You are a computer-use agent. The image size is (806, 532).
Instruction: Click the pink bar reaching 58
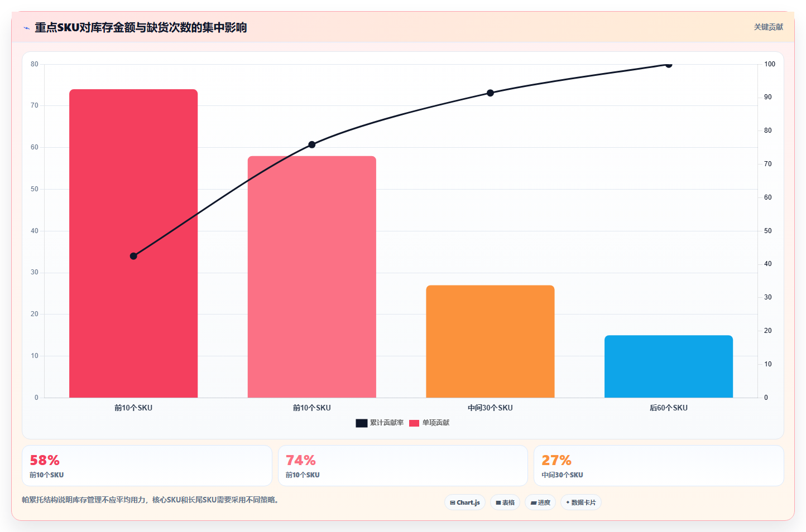point(312,277)
